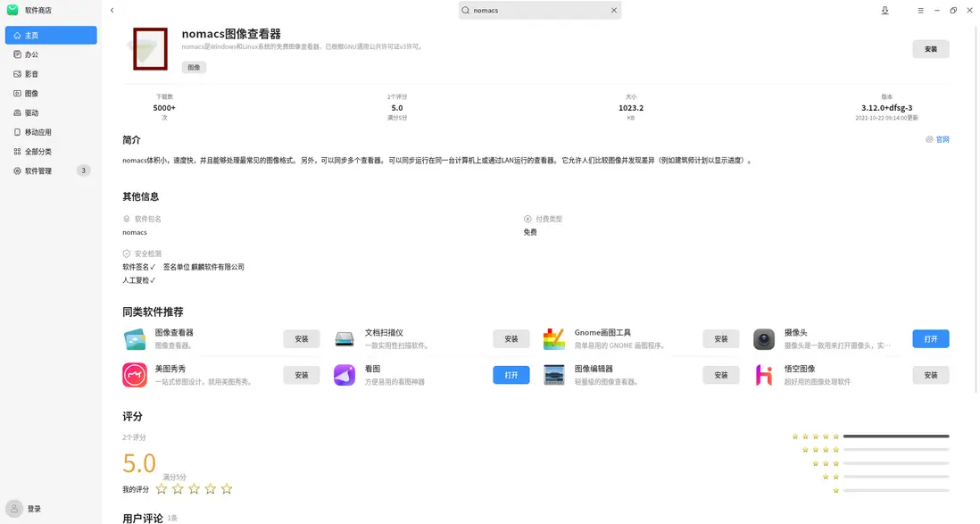Click the 图像编辑器 icon
This screenshot has width=980, height=524.
pos(553,375)
